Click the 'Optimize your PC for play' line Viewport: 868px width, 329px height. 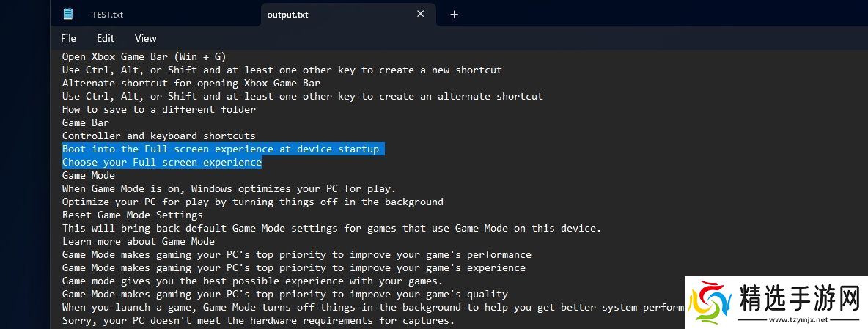point(252,202)
